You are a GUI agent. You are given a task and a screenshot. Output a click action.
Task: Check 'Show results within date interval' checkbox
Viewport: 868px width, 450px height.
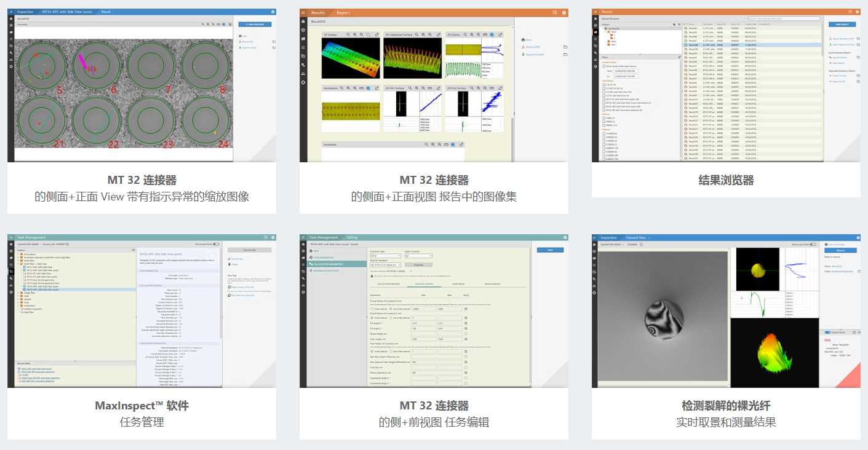pos(603,66)
